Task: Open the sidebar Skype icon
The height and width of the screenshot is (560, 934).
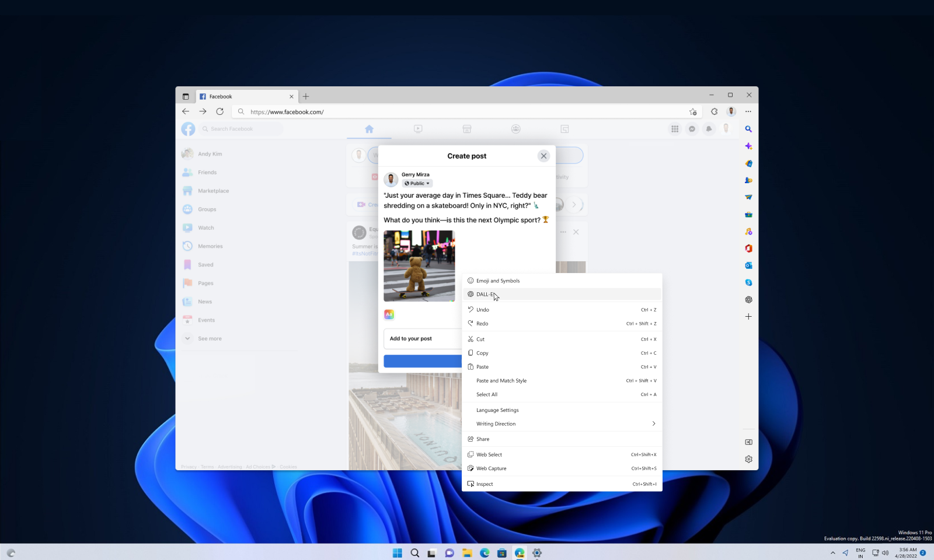Action: point(748,282)
